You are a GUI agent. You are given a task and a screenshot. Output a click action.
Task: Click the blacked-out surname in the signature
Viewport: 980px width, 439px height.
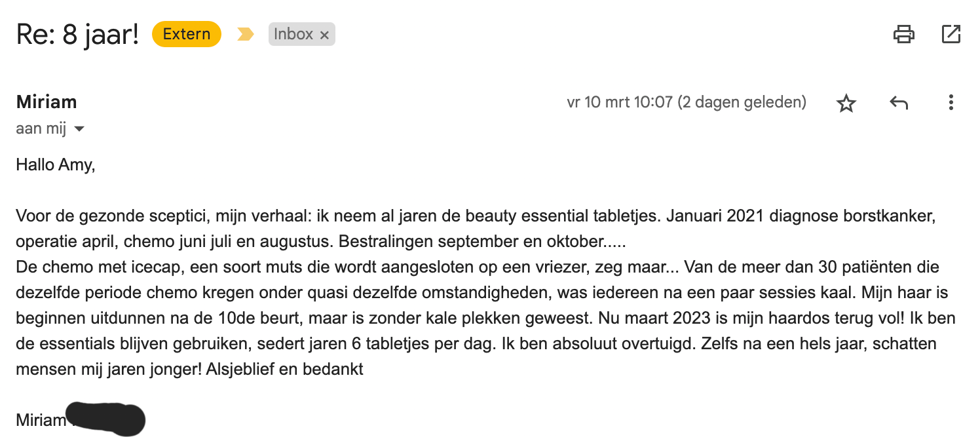click(106, 417)
